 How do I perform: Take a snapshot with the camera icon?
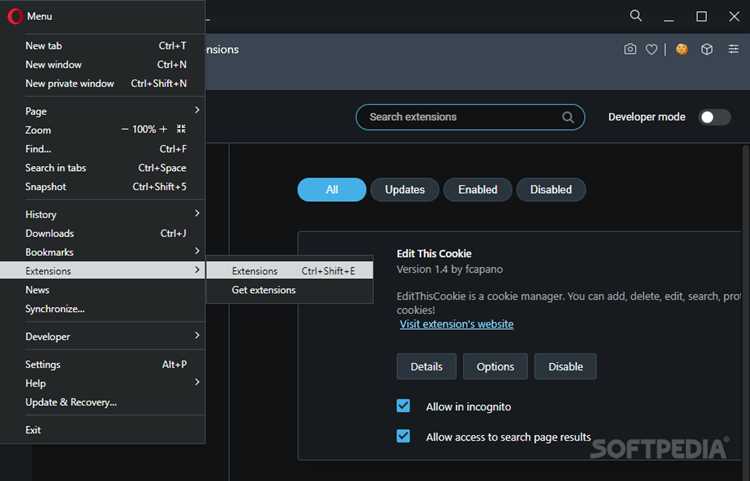tap(630, 49)
